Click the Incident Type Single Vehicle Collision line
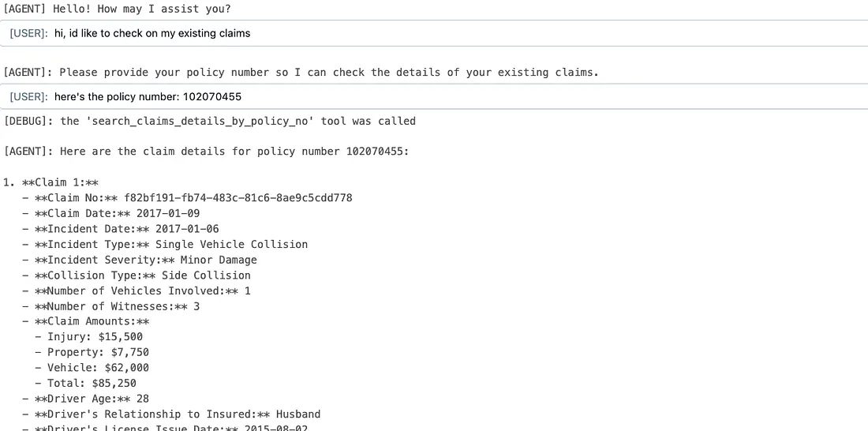The height and width of the screenshot is (431, 868). click(165, 244)
